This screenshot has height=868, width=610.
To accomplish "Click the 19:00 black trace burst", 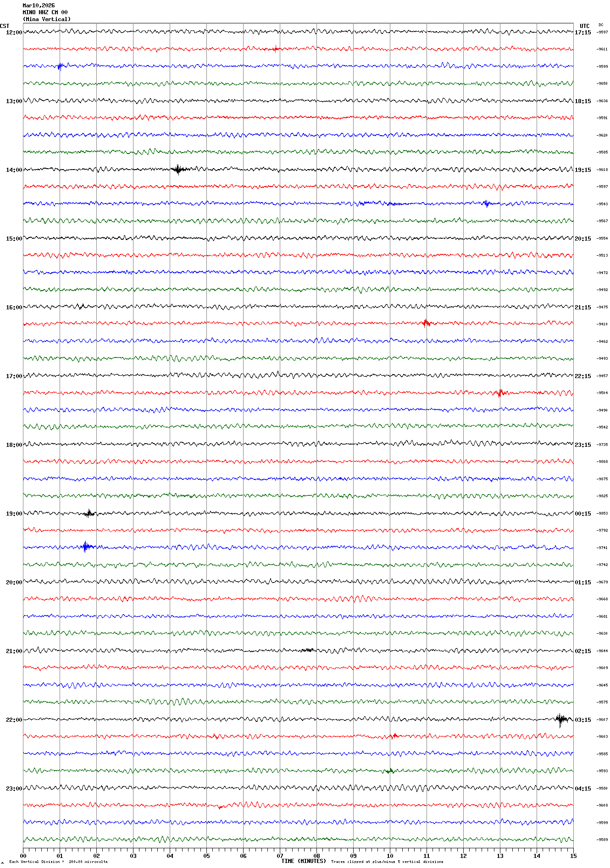I will pyautogui.click(x=89, y=513).
